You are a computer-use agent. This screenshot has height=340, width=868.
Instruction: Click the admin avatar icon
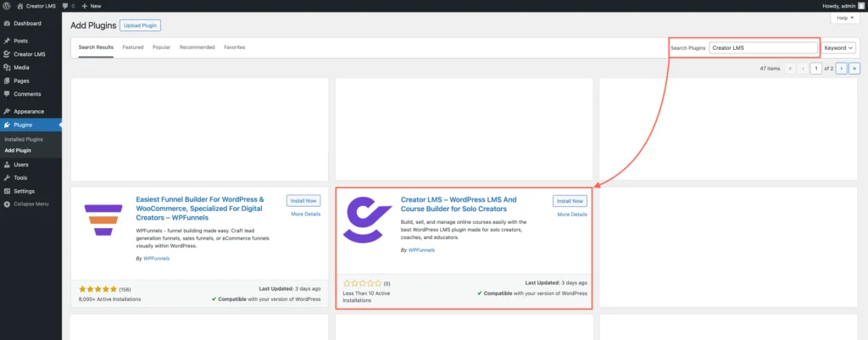point(861,6)
